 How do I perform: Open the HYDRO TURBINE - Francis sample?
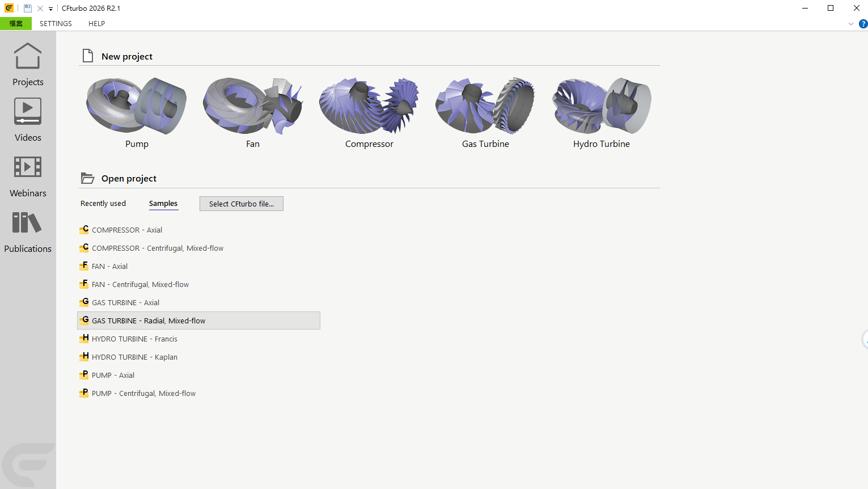point(198,339)
